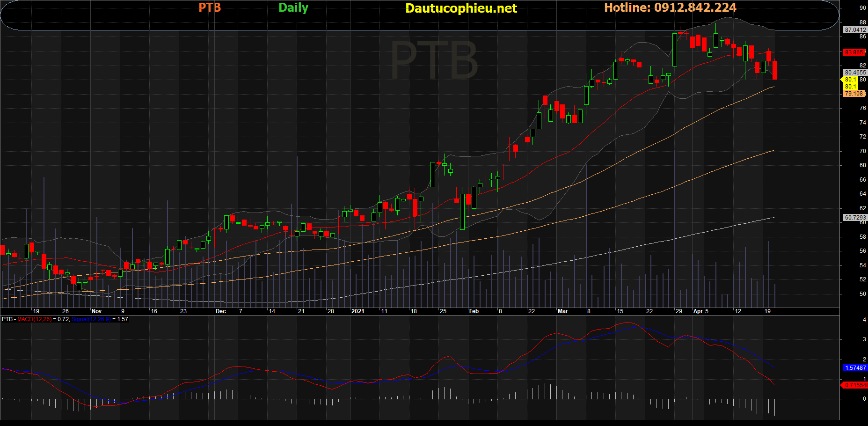Click the Hotline phone number text
This screenshot has height=426, width=868.
670,7
